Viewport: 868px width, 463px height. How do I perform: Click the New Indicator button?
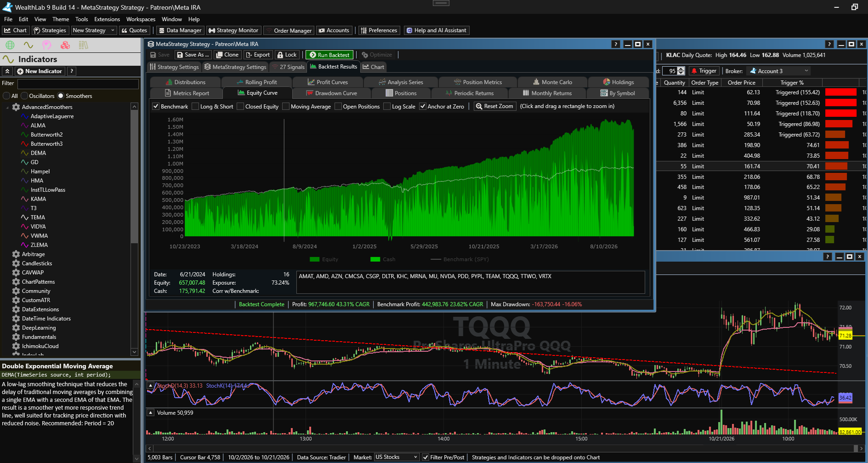coord(40,71)
